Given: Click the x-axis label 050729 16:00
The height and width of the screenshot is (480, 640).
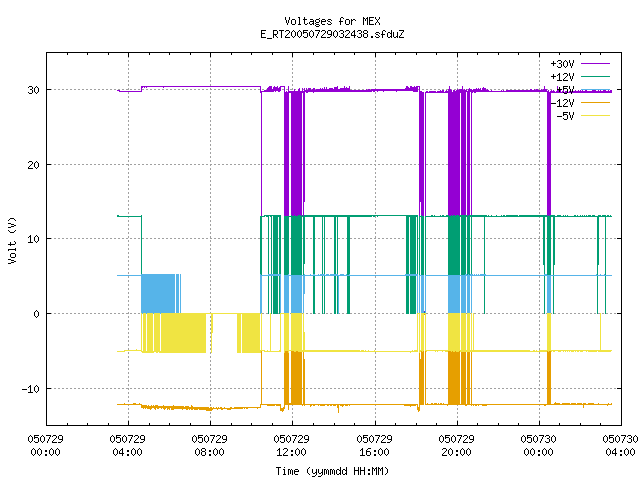Looking at the screenshot, I should tap(374, 446).
